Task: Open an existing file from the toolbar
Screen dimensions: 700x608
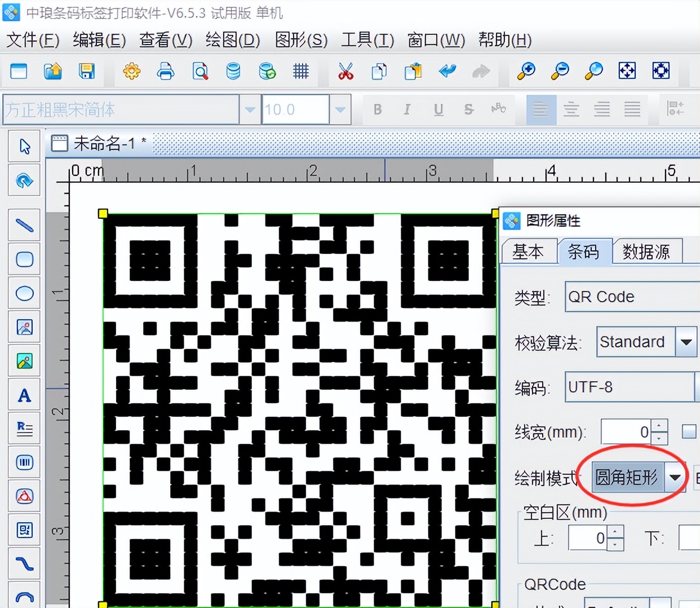Action: pos(52,71)
